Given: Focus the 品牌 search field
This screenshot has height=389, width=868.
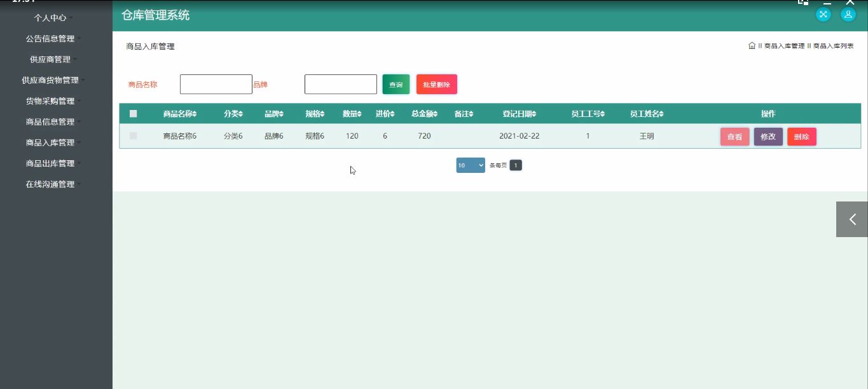Looking at the screenshot, I should click(341, 85).
